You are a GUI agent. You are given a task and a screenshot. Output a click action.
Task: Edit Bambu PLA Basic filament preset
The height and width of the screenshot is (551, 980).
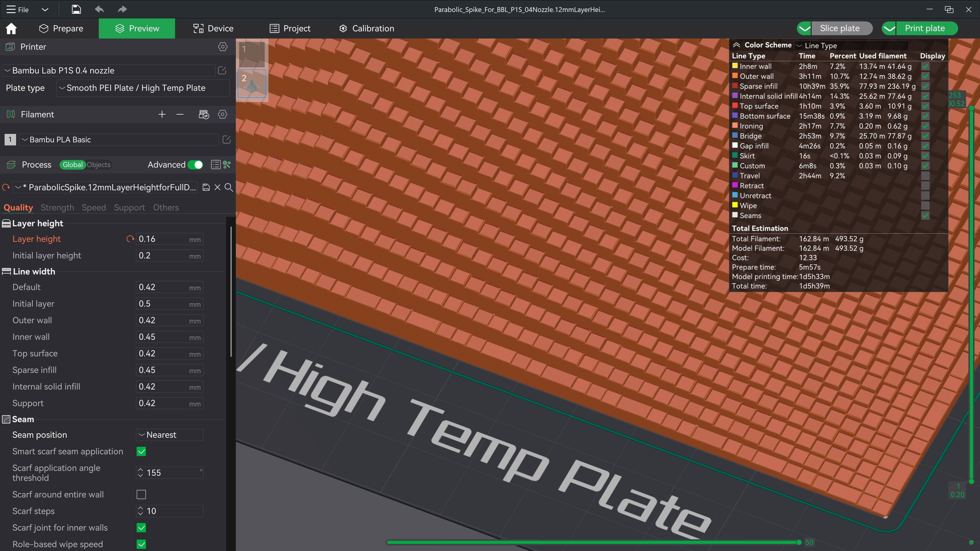tap(227, 140)
